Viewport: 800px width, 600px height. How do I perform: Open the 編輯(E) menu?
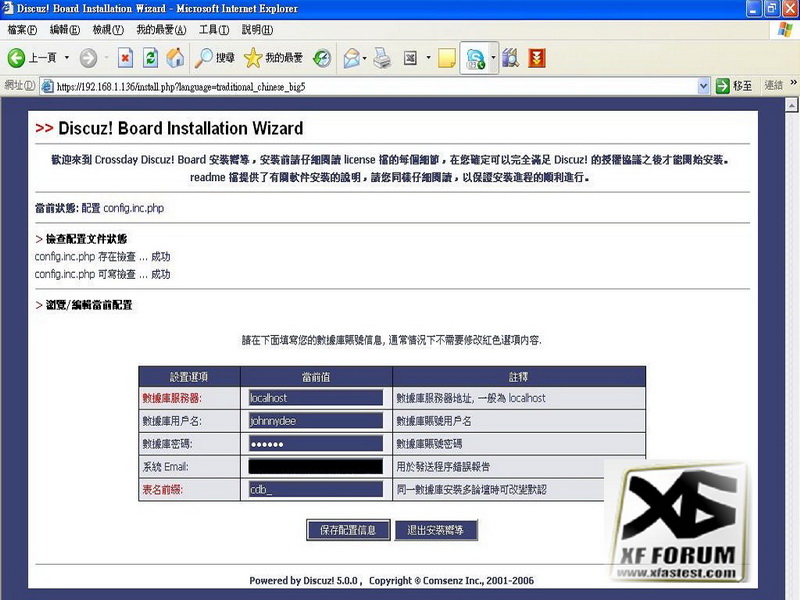click(64, 30)
